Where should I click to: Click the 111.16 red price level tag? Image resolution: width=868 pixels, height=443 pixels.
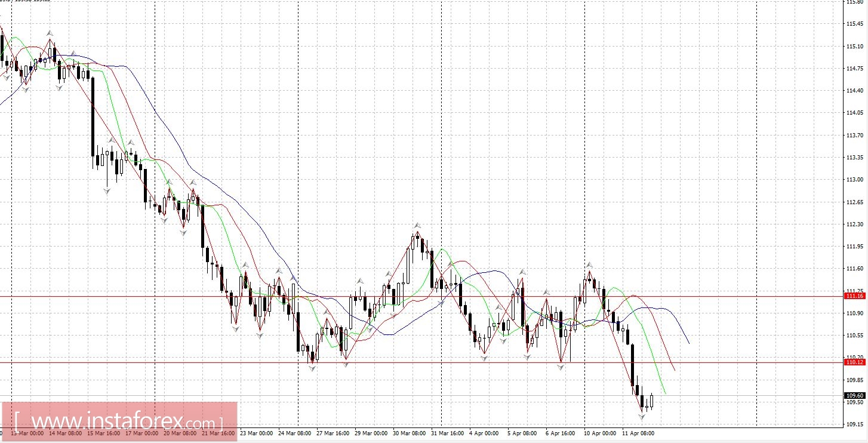coord(855,296)
